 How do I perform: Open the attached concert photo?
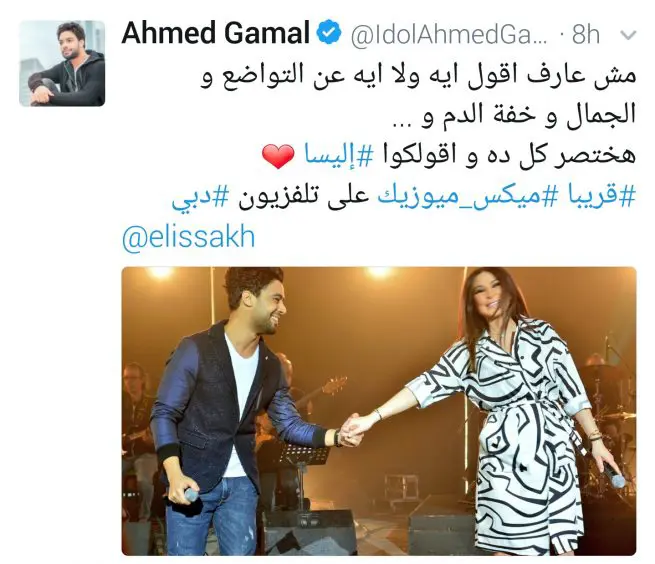pos(379,411)
